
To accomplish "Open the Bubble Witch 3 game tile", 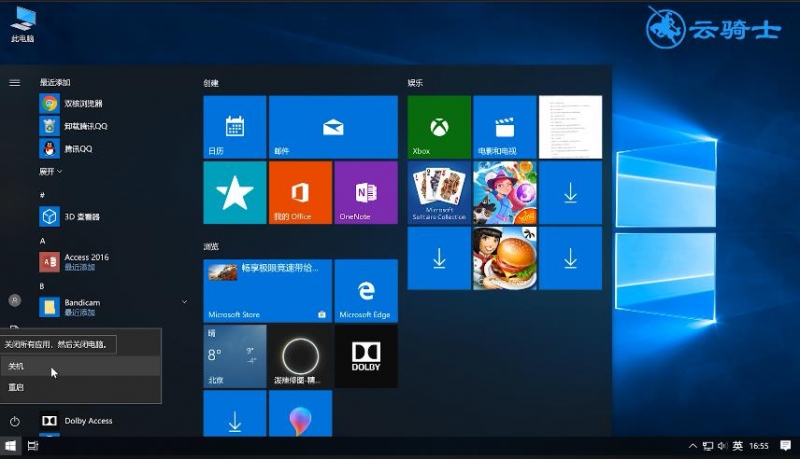I will pyautogui.click(x=505, y=193).
